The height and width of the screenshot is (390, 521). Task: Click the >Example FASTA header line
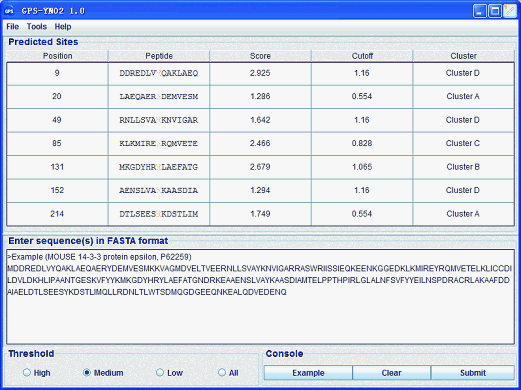click(99, 257)
